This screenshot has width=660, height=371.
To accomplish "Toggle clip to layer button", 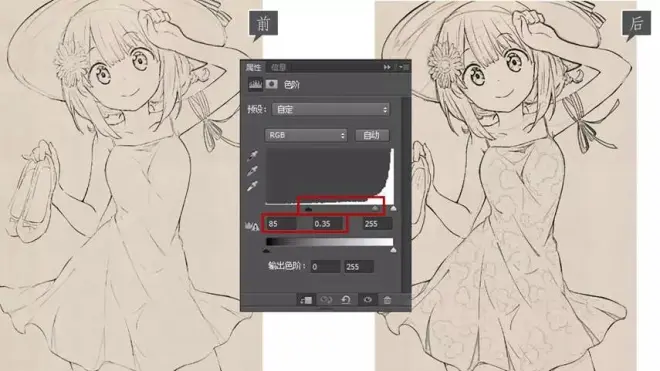I will 306,300.
